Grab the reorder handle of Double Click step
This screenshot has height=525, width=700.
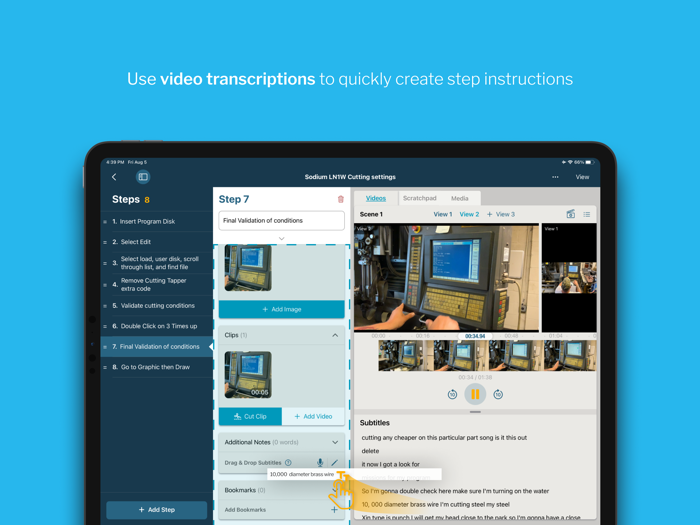coord(105,327)
